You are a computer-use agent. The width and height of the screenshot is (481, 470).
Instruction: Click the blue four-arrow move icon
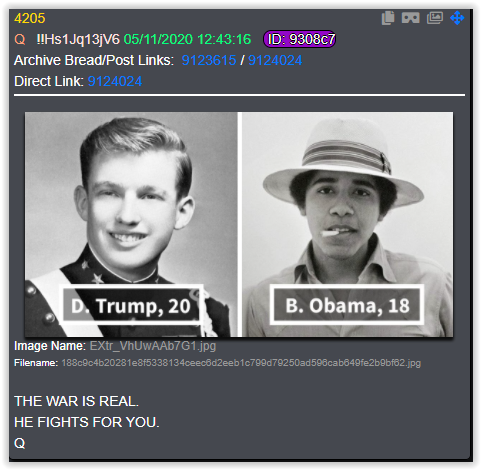[457, 18]
